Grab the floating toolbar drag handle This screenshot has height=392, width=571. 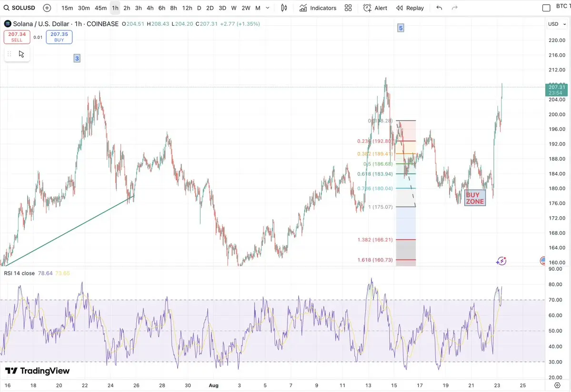coord(10,54)
